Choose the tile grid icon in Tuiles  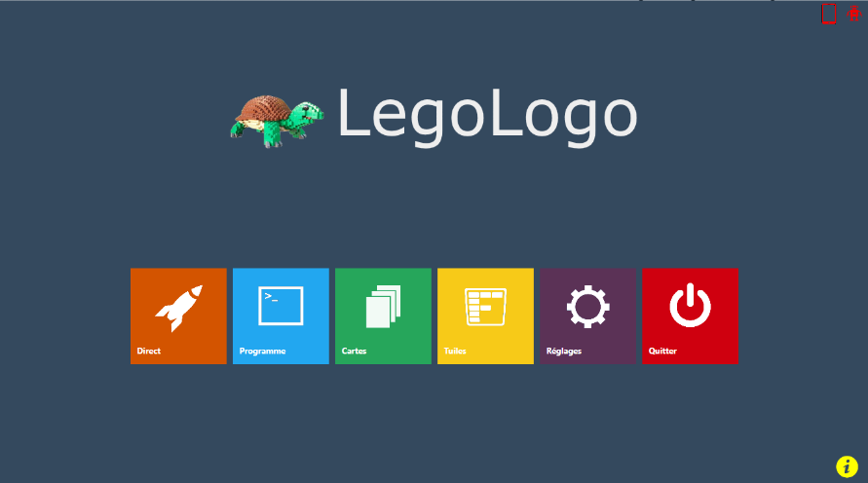click(x=485, y=307)
